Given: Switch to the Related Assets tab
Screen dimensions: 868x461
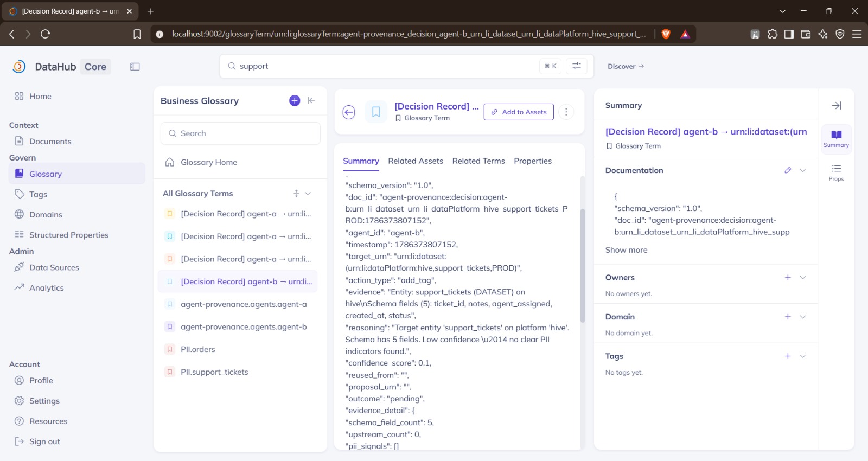Looking at the screenshot, I should coord(416,161).
